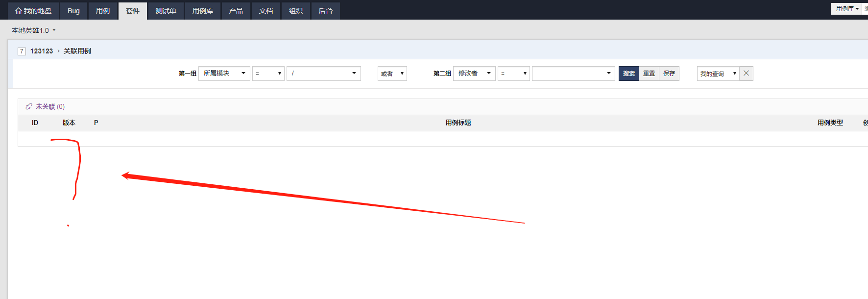Open second group empty value dropdown
The image size is (868, 299).
coord(574,74)
